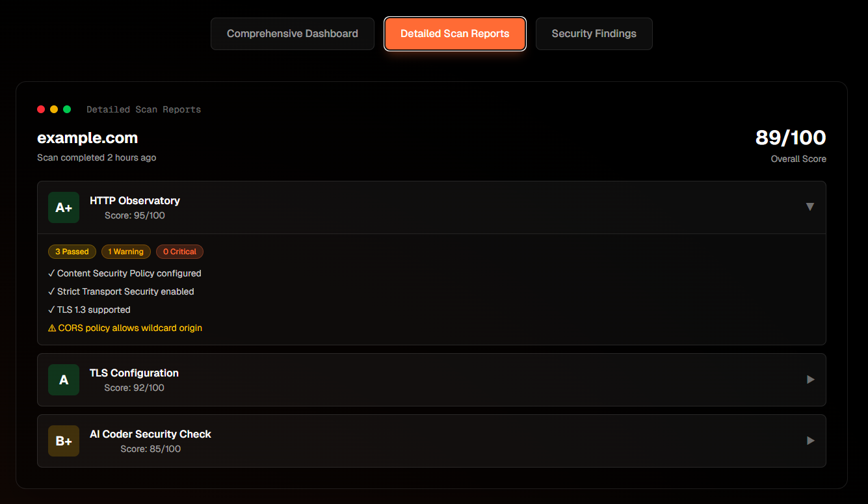Select the 0 Critical filter pill
The width and height of the screenshot is (868, 504).
coord(179,252)
